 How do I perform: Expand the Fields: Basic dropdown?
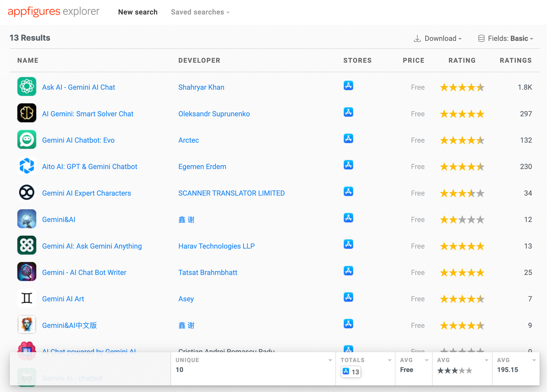(508, 38)
